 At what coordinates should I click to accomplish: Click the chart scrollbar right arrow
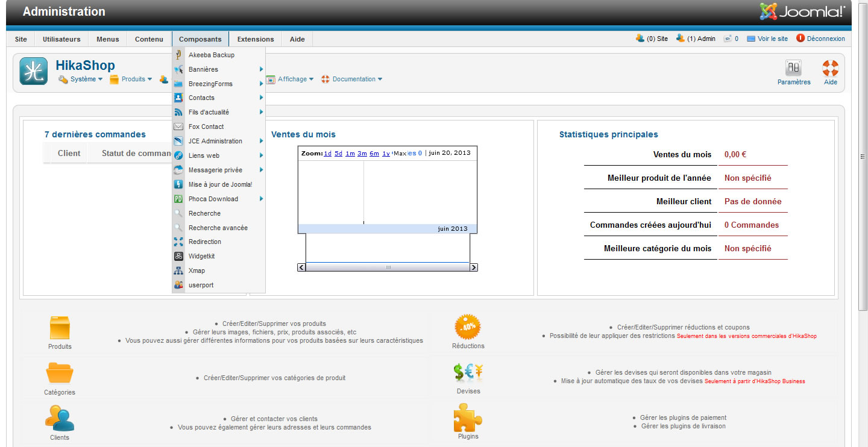[x=473, y=267]
